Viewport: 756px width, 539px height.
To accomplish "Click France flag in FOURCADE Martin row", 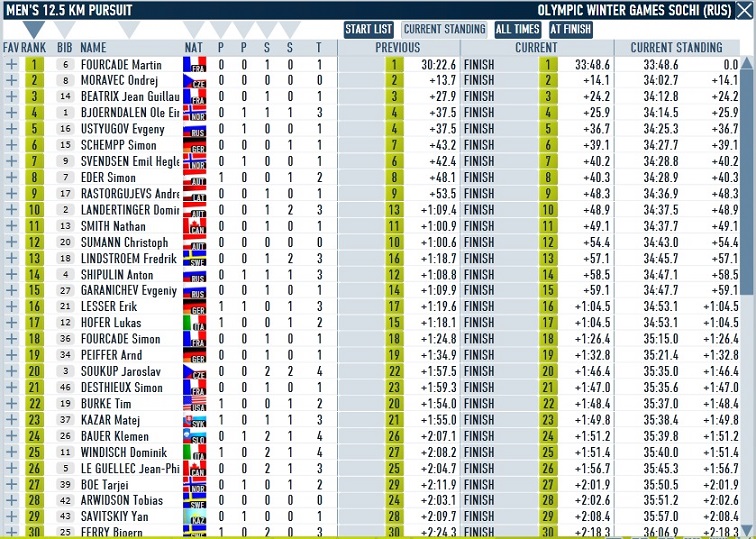I will pyautogui.click(x=194, y=65).
